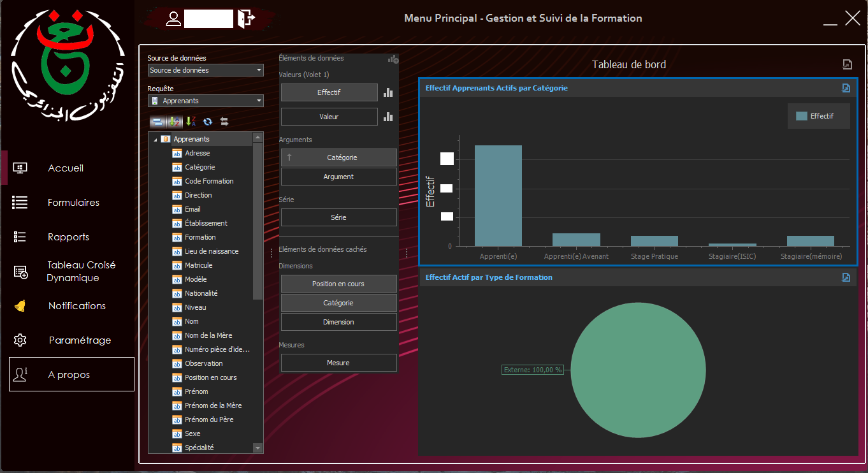Click the logout door icon

245,18
